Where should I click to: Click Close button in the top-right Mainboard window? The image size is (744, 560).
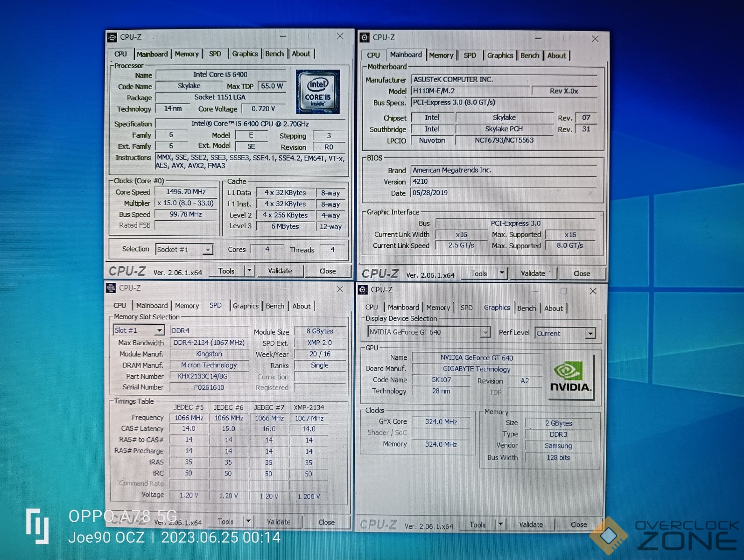tap(582, 274)
